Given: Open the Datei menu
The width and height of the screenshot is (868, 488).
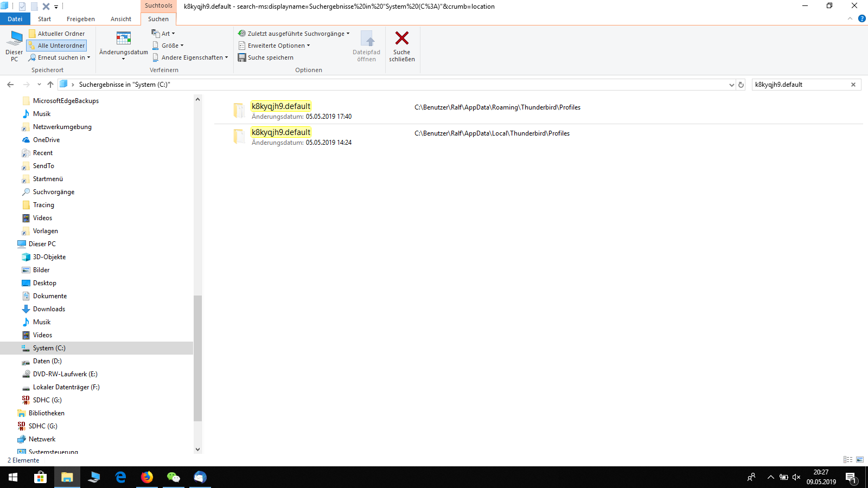Looking at the screenshot, I should click(x=15, y=19).
